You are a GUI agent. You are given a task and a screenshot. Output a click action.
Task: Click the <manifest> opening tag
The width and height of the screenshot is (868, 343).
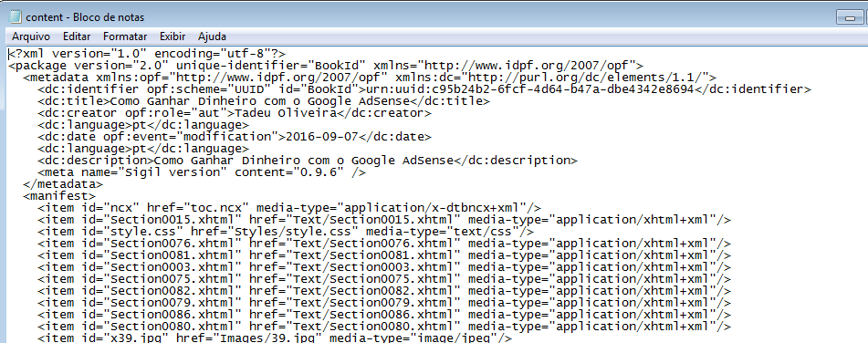coord(59,196)
